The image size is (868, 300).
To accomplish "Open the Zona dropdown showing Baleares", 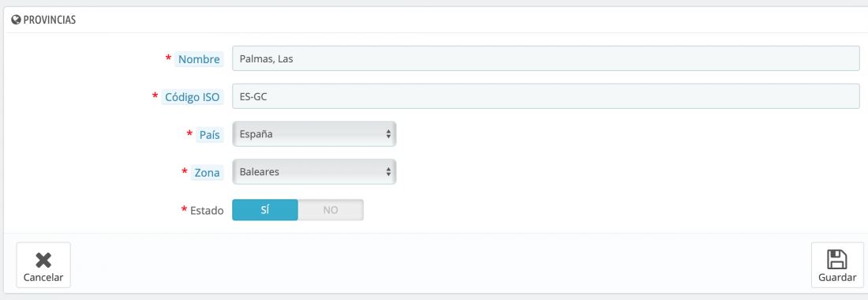I will [314, 171].
